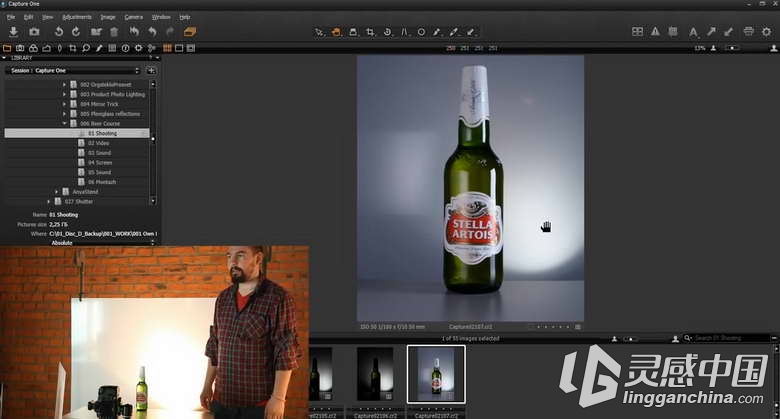Toggle annotations A icon
This screenshot has height=419, width=780.
(x=693, y=32)
